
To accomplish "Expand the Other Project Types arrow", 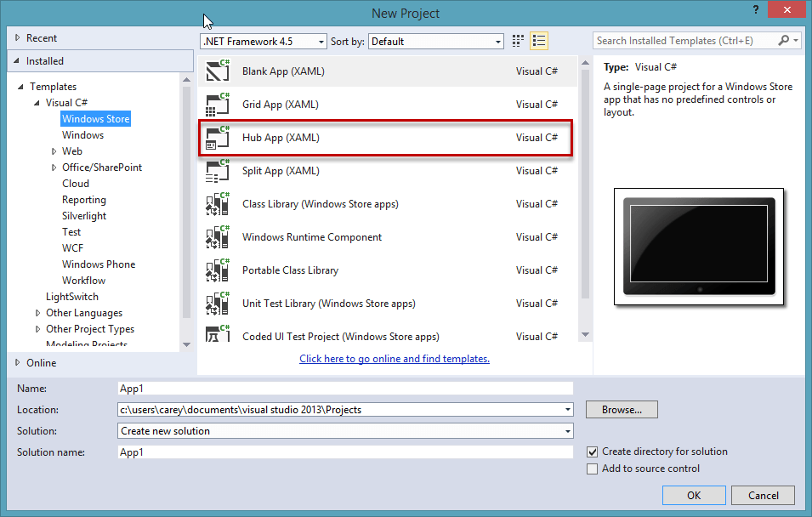I will [x=37, y=329].
